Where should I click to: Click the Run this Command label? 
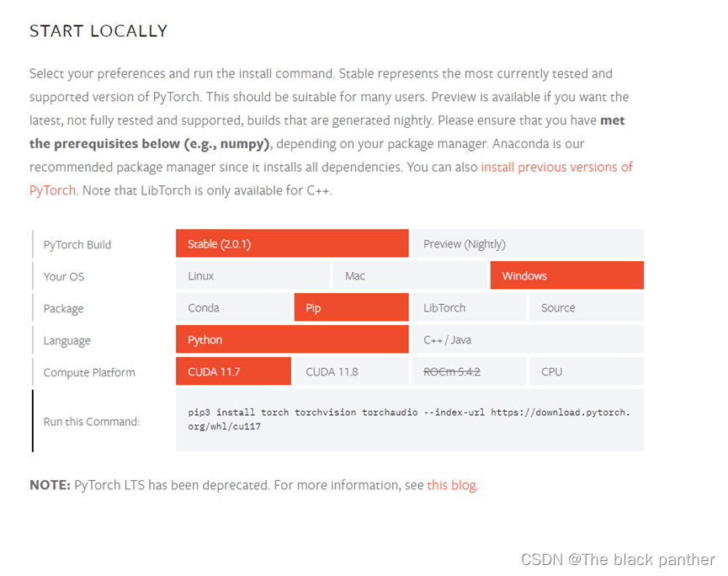92,421
